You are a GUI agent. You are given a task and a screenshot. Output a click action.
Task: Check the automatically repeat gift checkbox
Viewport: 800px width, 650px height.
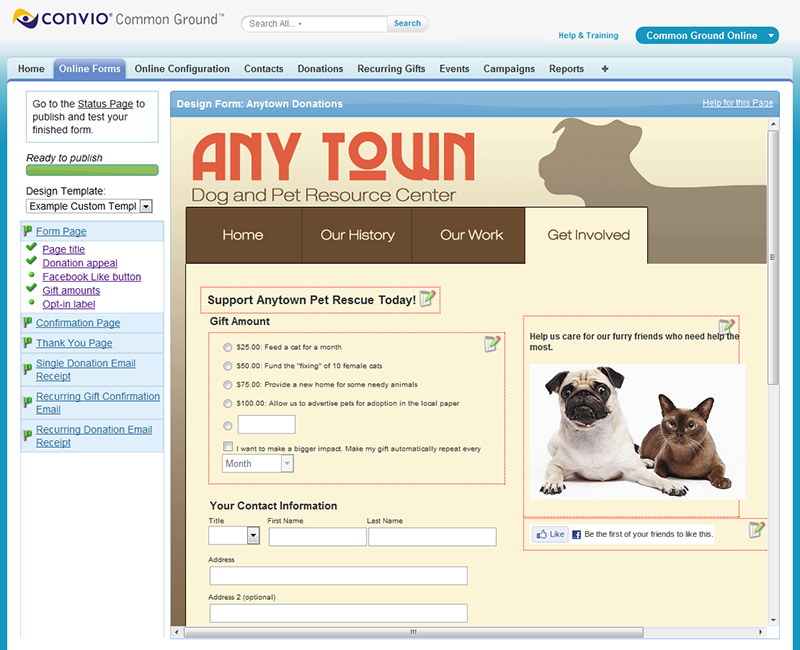point(228,447)
